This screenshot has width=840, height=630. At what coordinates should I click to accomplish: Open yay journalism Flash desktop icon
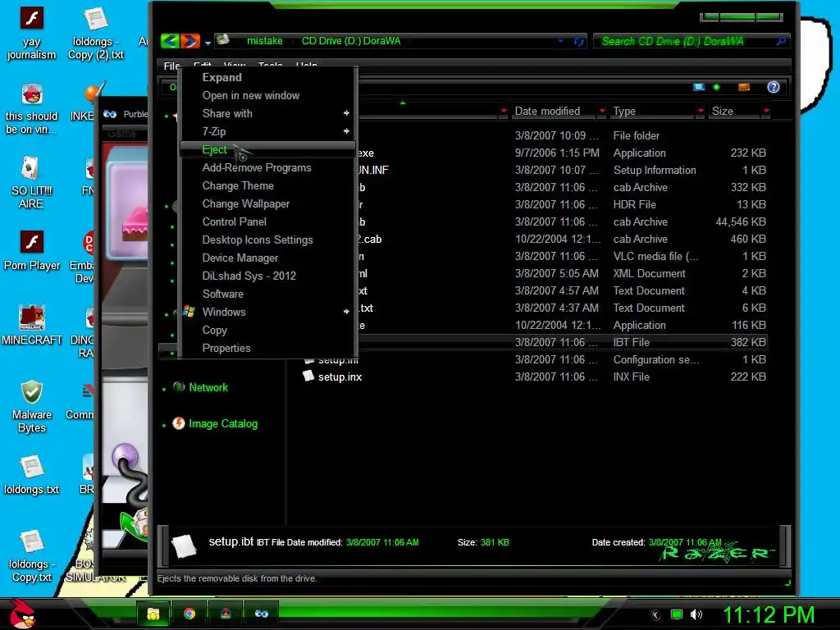point(32,33)
